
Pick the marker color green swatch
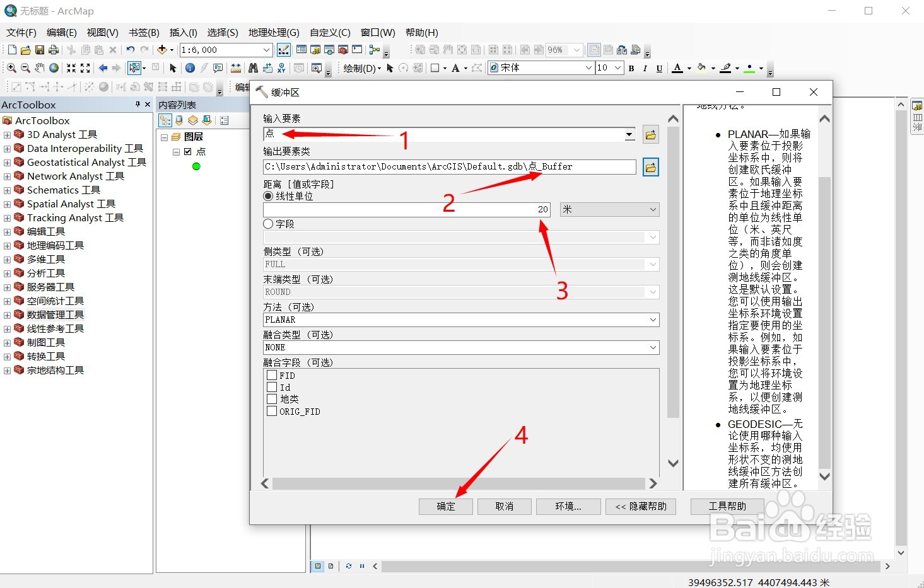749,68
